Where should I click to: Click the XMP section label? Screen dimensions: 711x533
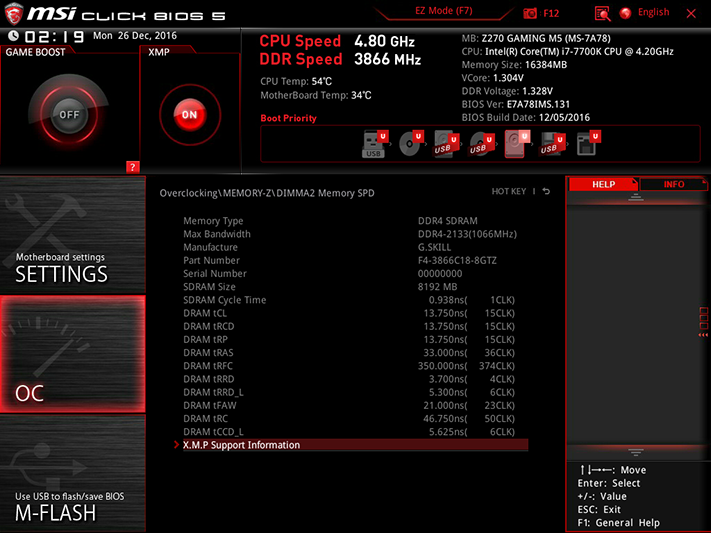pos(159,52)
